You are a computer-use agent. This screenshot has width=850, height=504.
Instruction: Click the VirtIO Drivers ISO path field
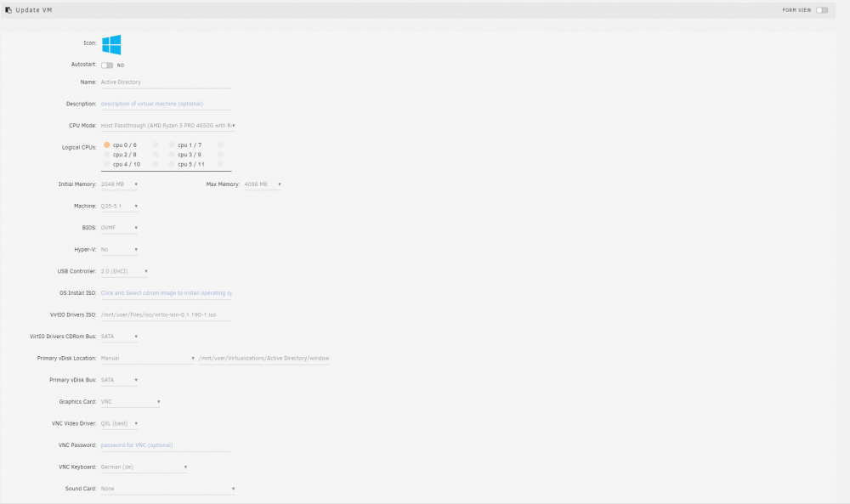pyautogui.click(x=166, y=314)
